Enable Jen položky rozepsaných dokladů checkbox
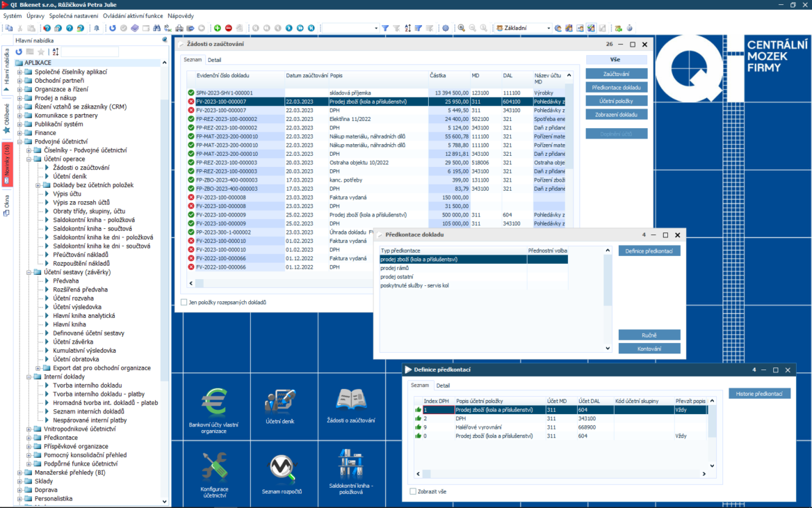Screen dimensions: 812x508 (x=184, y=303)
